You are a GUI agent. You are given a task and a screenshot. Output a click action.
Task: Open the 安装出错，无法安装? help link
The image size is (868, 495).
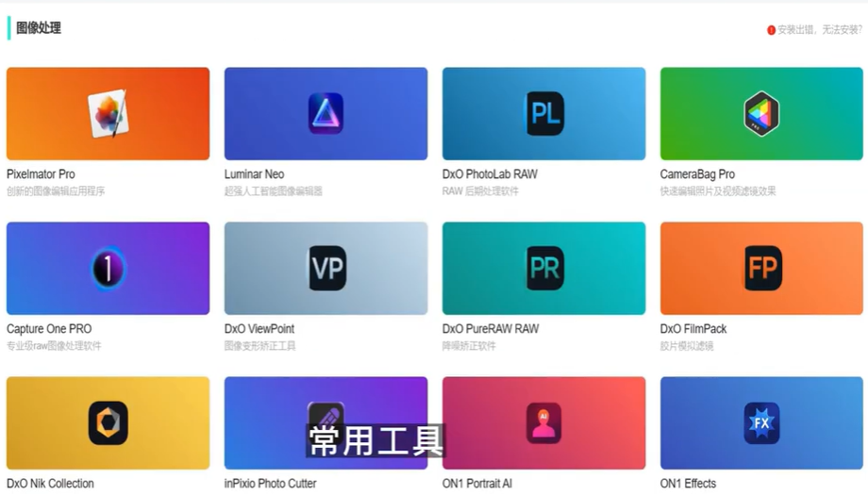[x=819, y=30]
